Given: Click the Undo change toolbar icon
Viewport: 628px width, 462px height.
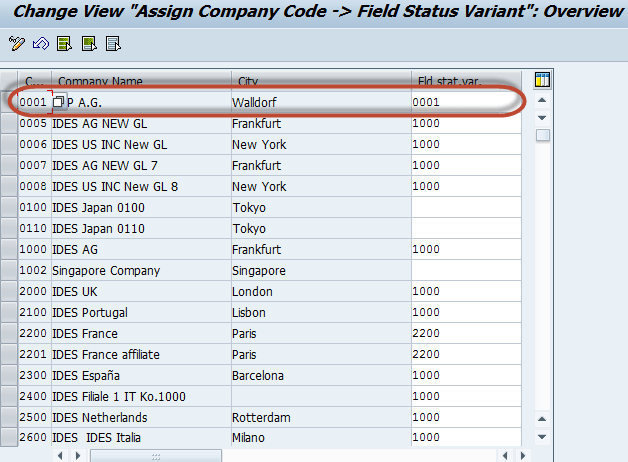Looking at the screenshot, I should point(41,44).
